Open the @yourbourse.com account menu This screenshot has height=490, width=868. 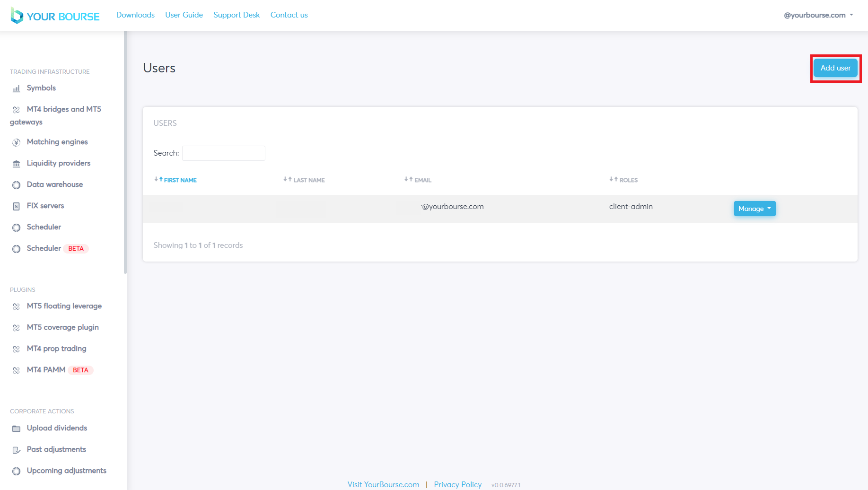[818, 15]
